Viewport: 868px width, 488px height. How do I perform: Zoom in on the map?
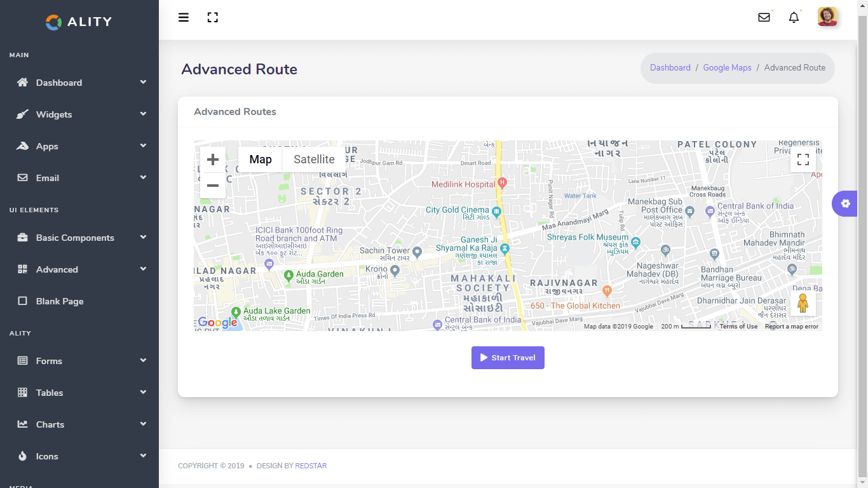pos(213,159)
